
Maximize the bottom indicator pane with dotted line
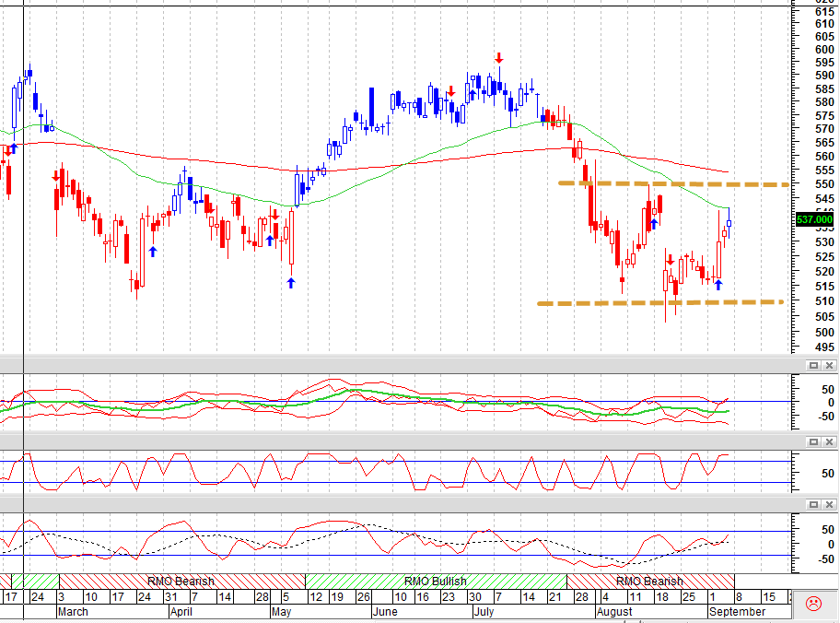coord(813,504)
